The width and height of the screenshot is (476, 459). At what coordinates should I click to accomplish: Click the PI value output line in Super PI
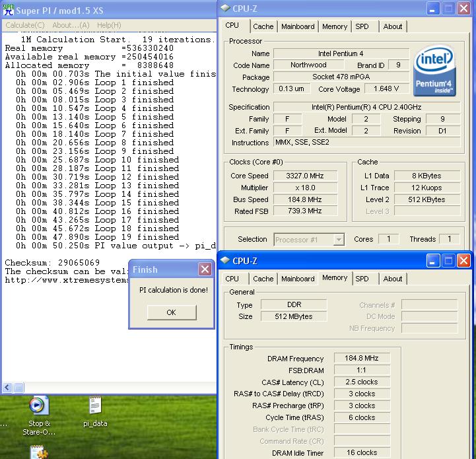116,246
